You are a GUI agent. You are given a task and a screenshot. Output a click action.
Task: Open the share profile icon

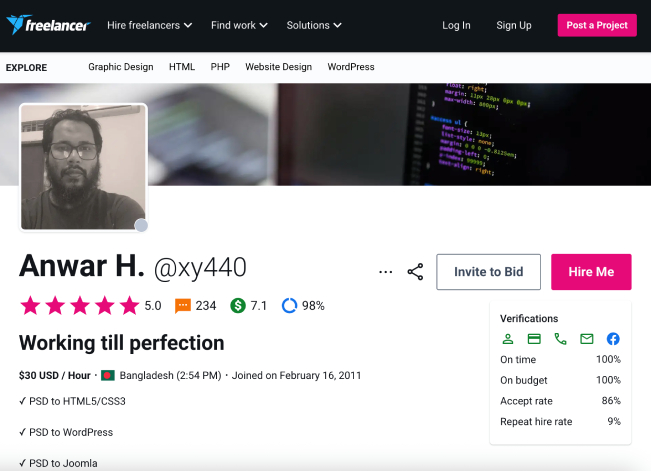coord(415,272)
